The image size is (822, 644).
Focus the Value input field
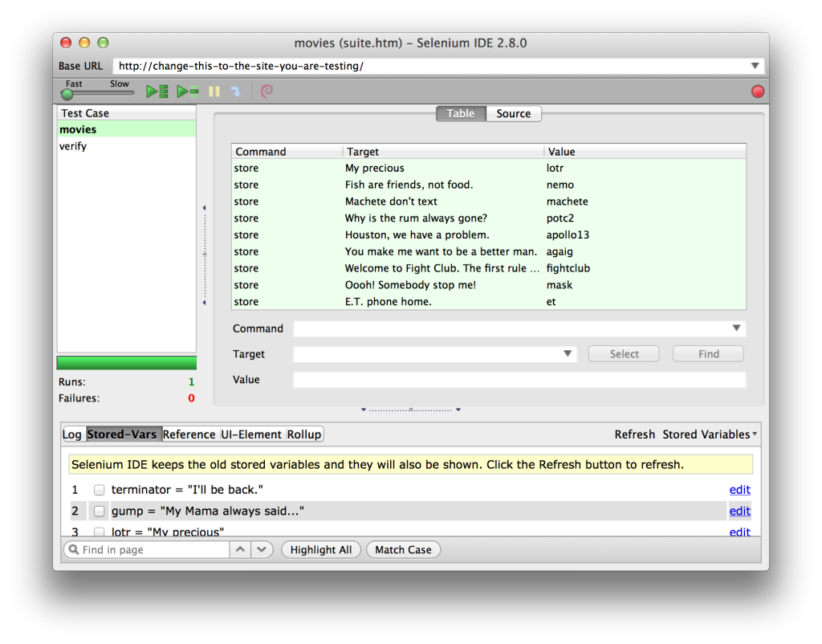pyautogui.click(x=519, y=380)
